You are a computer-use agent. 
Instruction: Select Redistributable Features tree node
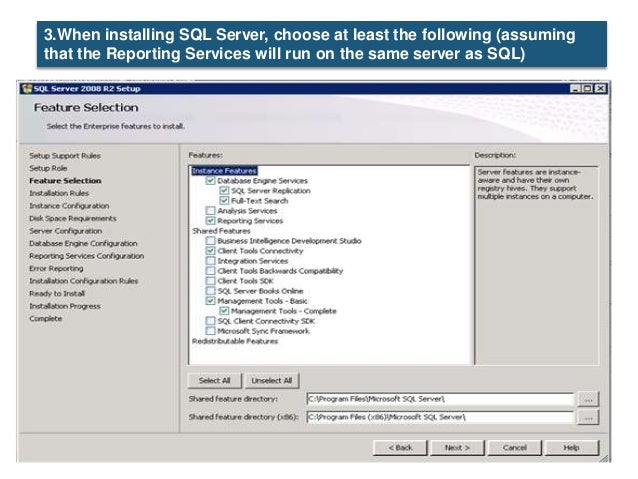pyautogui.click(x=234, y=341)
